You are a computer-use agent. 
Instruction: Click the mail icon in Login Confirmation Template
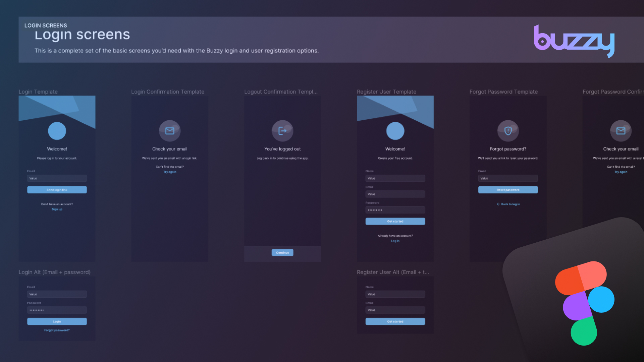[x=170, y=131]
